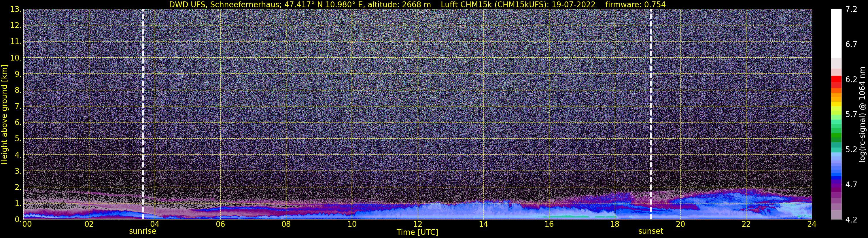This screenshot has height=238, width=868.
Task: Click the '1.' height tick label
Action: (x=18, y=203)
